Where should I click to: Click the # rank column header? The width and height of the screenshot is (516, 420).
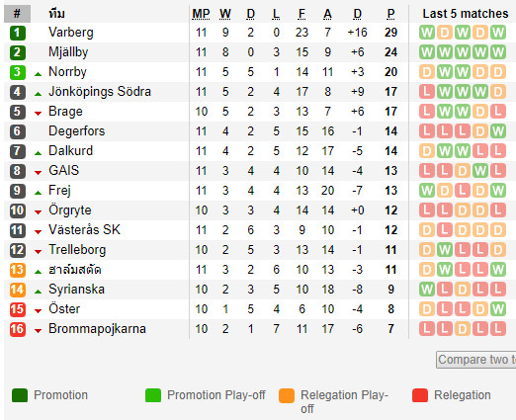click(17, 14)
